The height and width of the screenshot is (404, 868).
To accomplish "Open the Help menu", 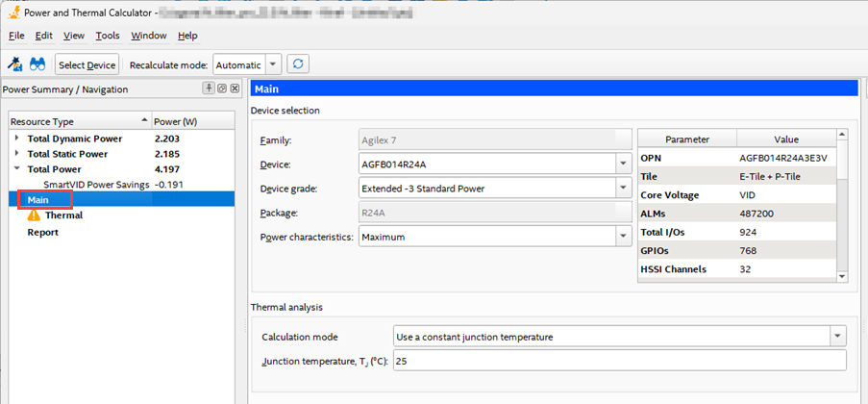I will pyautogui.click(x=187, y=36).
